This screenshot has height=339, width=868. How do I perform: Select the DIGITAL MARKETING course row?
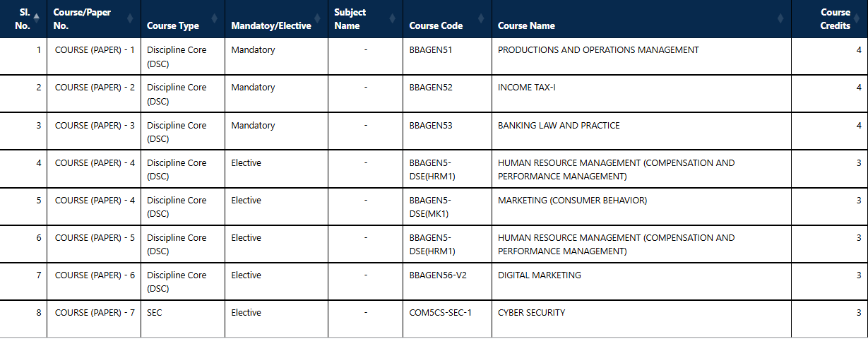(x=540, y=275)
